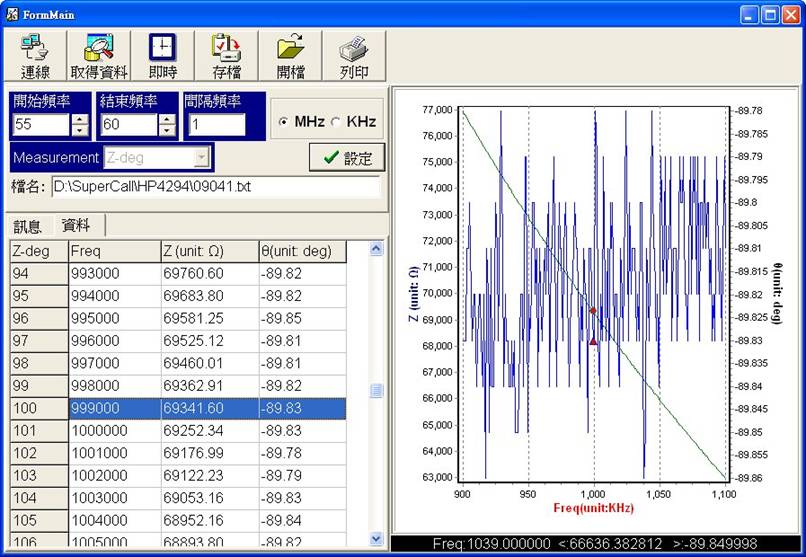Click highlighted cell 999000

click(x=115, y=409)
